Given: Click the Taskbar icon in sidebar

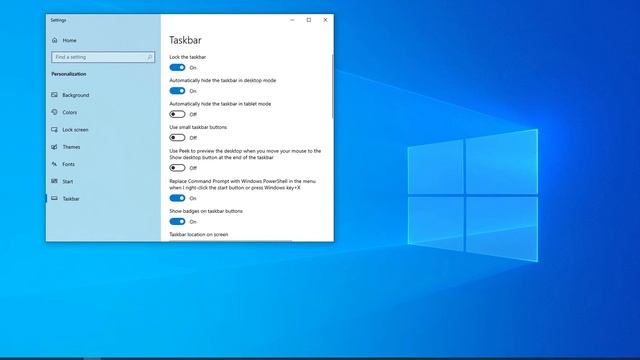Looking at the screenshot, I should coord(54,198).
